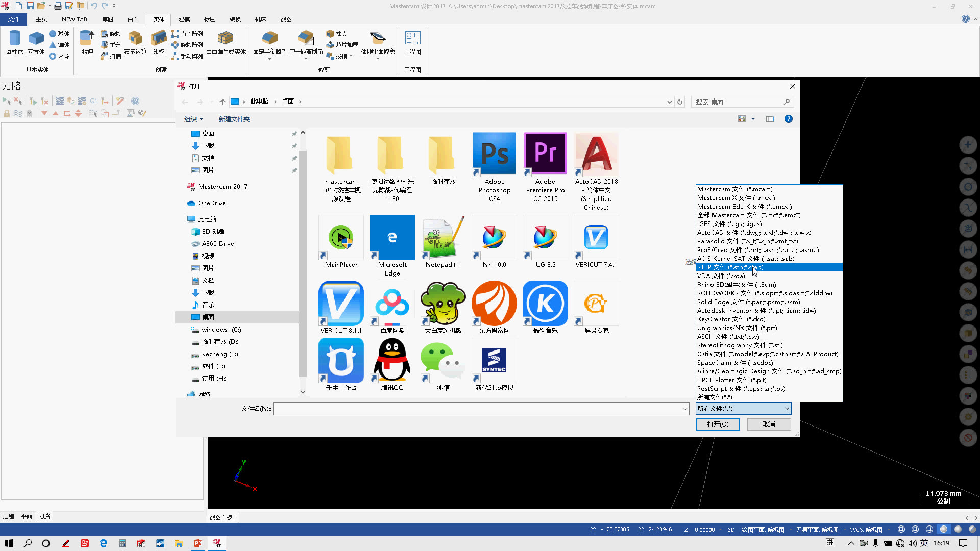980x551 pixels.
Task: Open Mastercam from the Windows taskbar
Action: [217, 543]
